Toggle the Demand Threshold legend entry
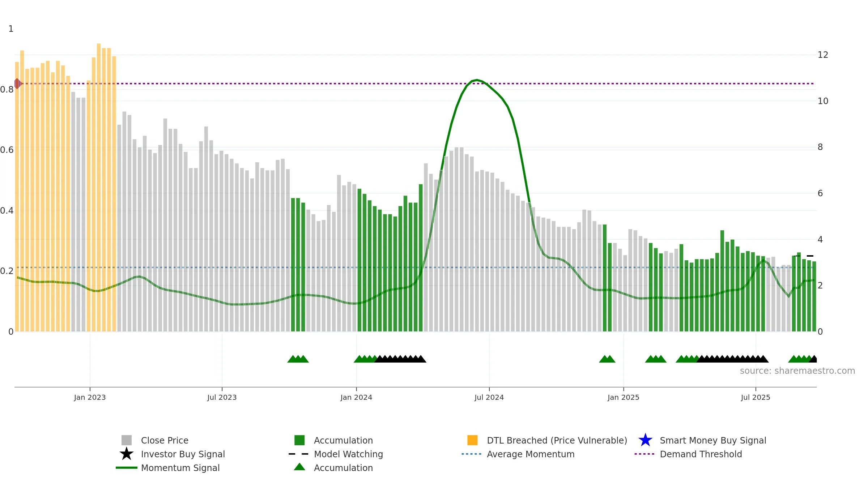This screenshot has height=488, width=868. (x=701, y=454)
